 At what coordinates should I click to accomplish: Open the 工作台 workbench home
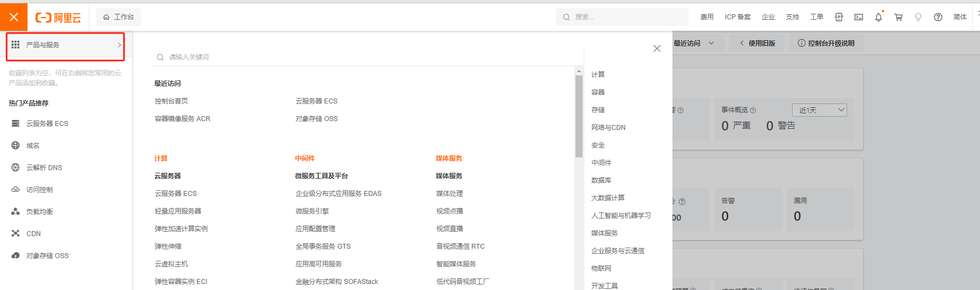119,17
